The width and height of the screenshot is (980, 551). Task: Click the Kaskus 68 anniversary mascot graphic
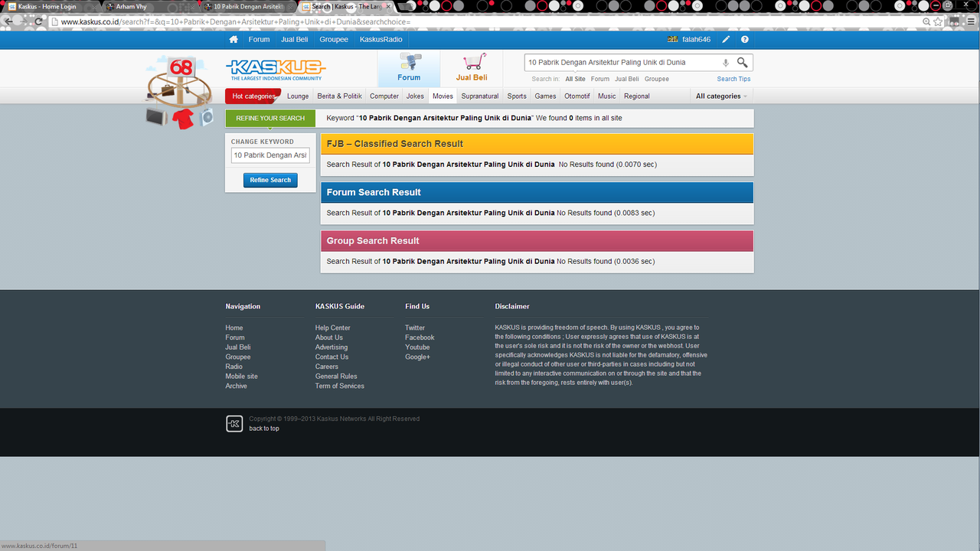(x=181, y=93)
